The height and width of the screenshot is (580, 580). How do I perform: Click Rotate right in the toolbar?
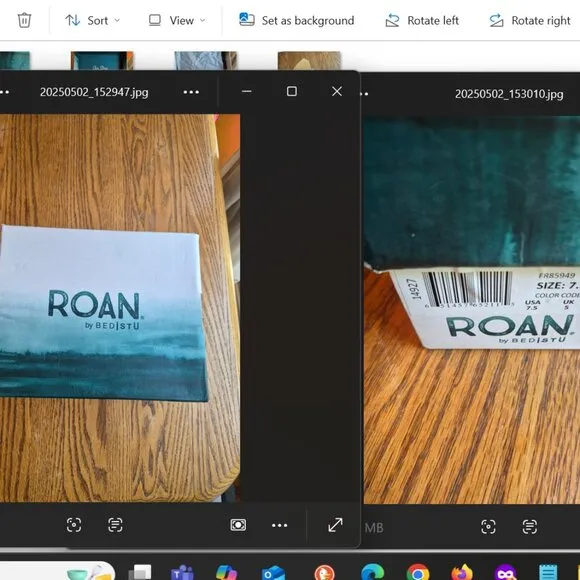point(530,20)
